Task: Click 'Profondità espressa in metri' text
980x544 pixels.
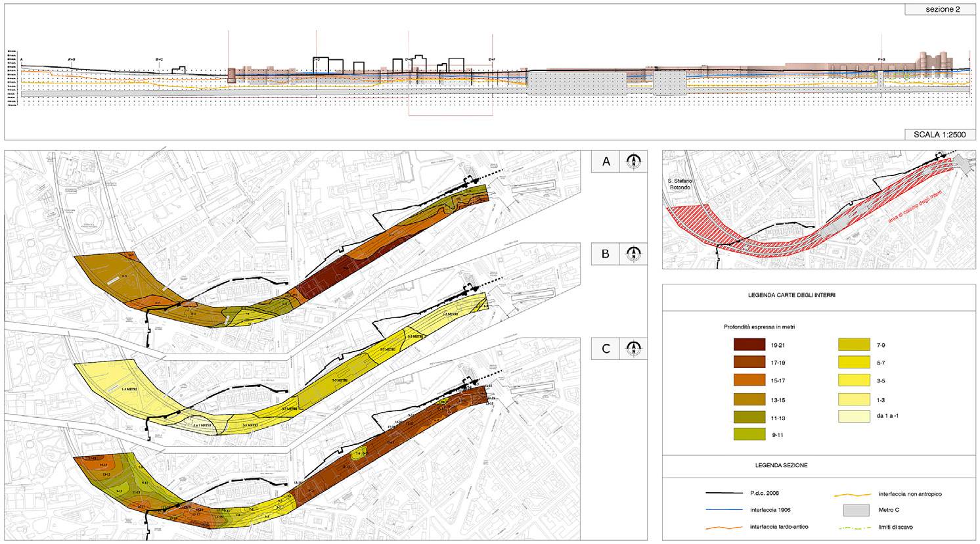Action: pos(759,327)
